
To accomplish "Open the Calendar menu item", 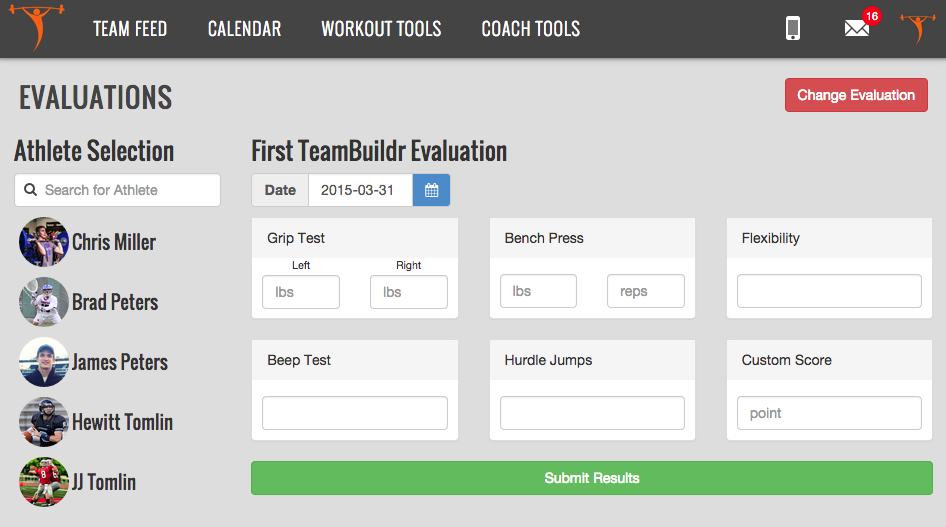I will coord(244,29).
